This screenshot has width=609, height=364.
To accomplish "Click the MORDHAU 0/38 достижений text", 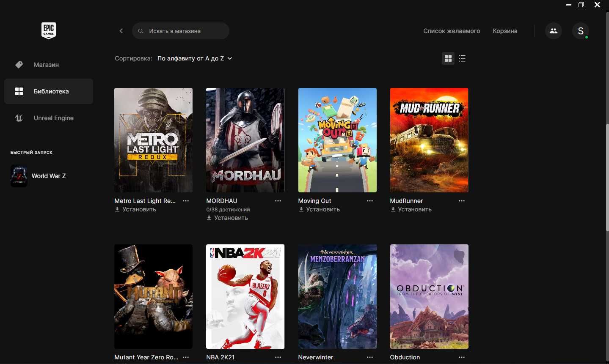I will pos(228,209).
